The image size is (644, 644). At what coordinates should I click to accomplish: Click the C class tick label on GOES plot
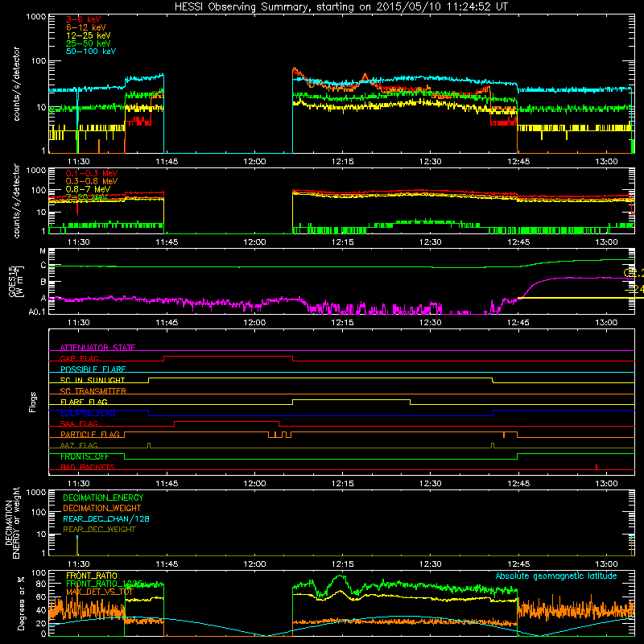(x=43, y=266)
